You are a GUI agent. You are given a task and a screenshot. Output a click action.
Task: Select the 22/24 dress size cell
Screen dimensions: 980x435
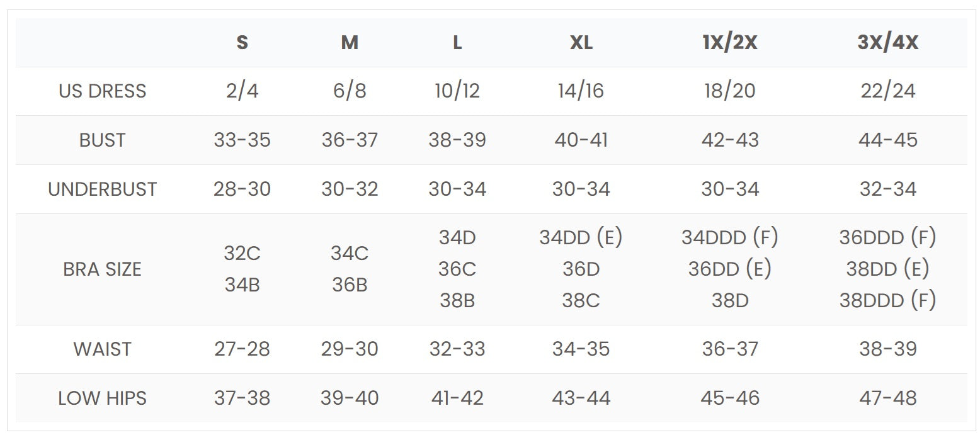(887, 91)
